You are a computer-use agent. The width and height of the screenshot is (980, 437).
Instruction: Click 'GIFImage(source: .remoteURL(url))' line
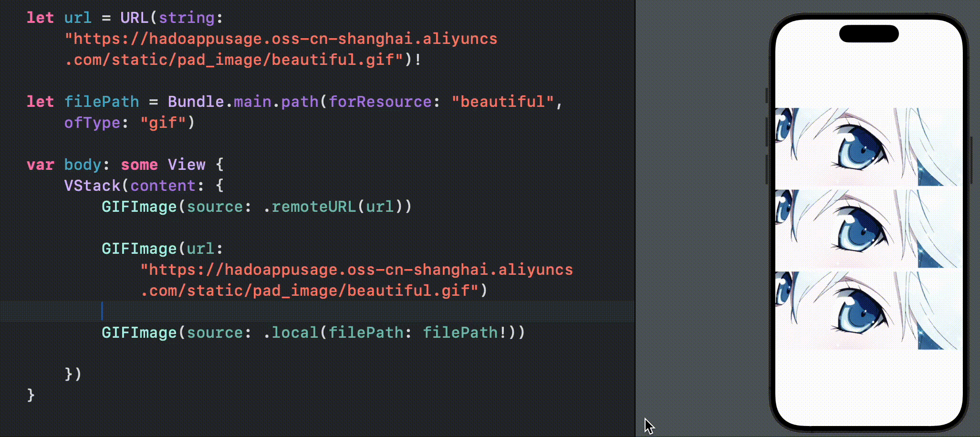(x=257, y=207)
